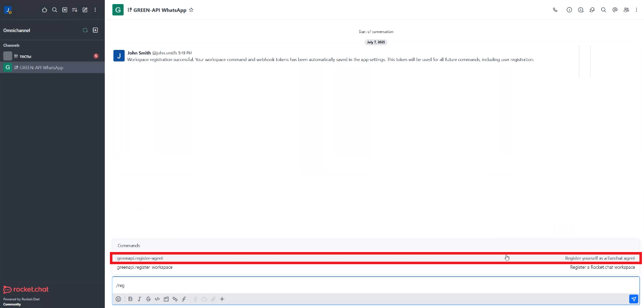Open the sort and display options dropdown

[75, 10]
